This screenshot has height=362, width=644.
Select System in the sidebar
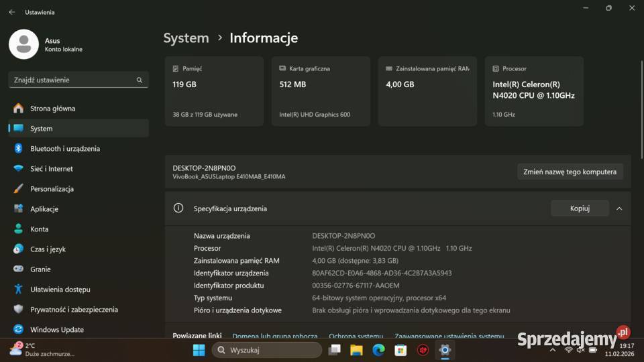[78, 129]
